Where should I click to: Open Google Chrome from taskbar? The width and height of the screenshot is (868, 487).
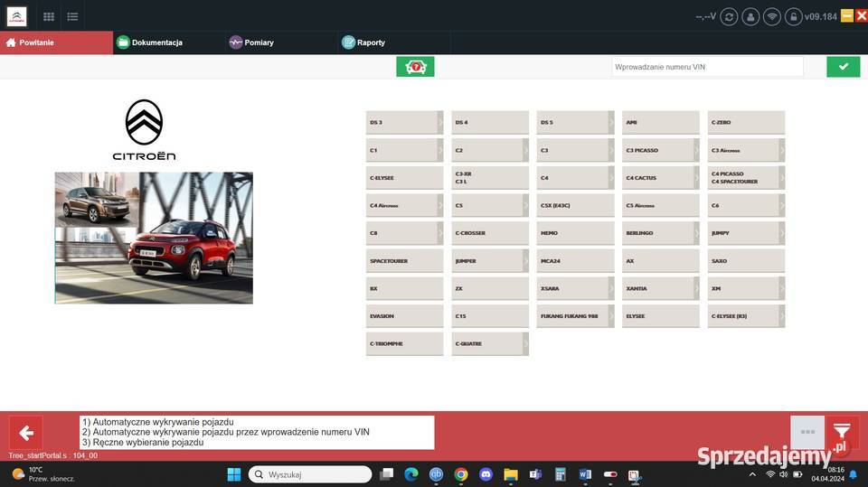[x=460, y=474]
